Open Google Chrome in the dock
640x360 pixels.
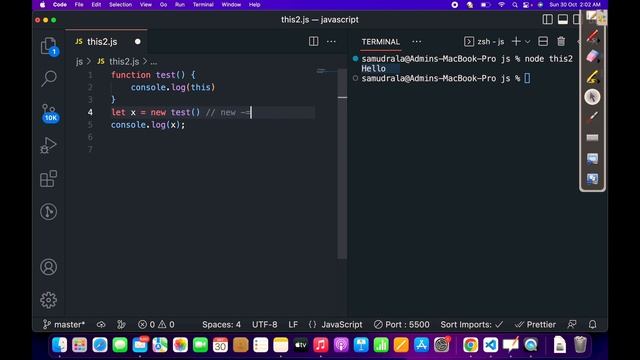470,345
